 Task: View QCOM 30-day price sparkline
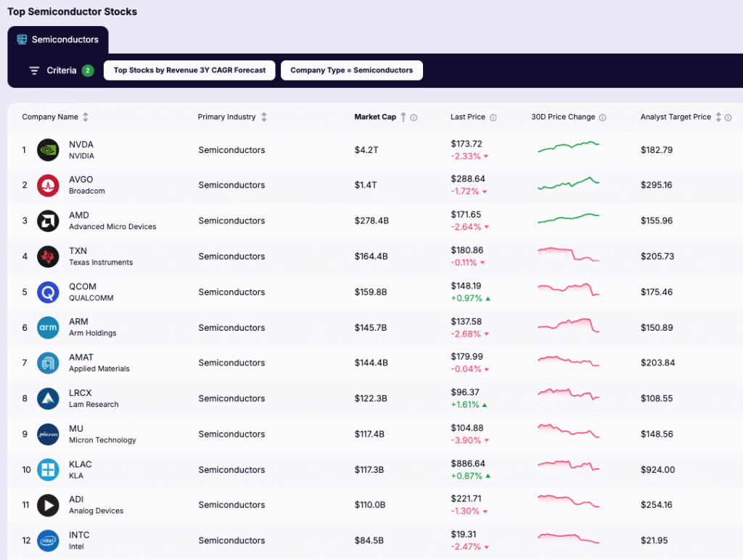(x=569, y=289)
